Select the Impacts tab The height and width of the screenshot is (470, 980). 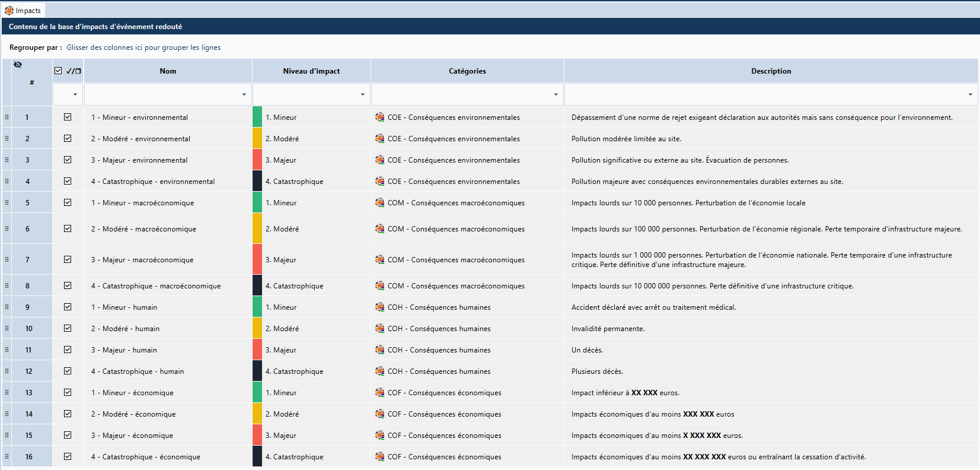coord(23,11)
